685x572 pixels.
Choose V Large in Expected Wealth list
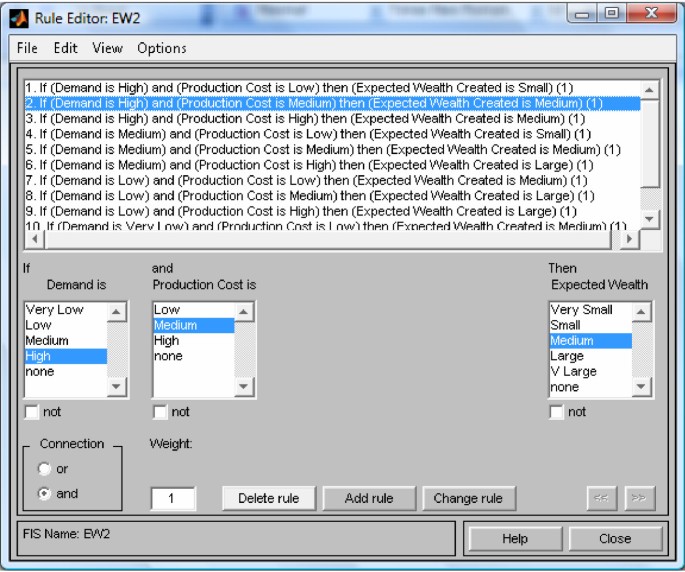coord(591,372)
